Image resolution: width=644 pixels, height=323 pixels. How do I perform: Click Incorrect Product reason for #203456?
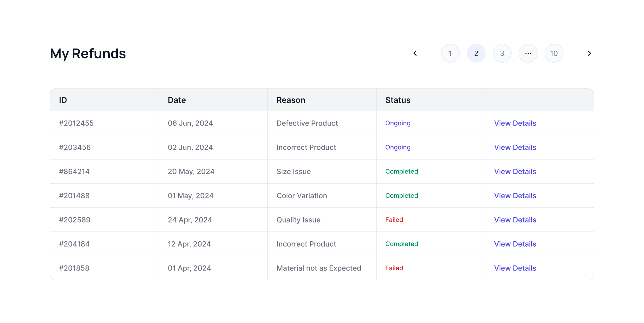coord(306,147)
